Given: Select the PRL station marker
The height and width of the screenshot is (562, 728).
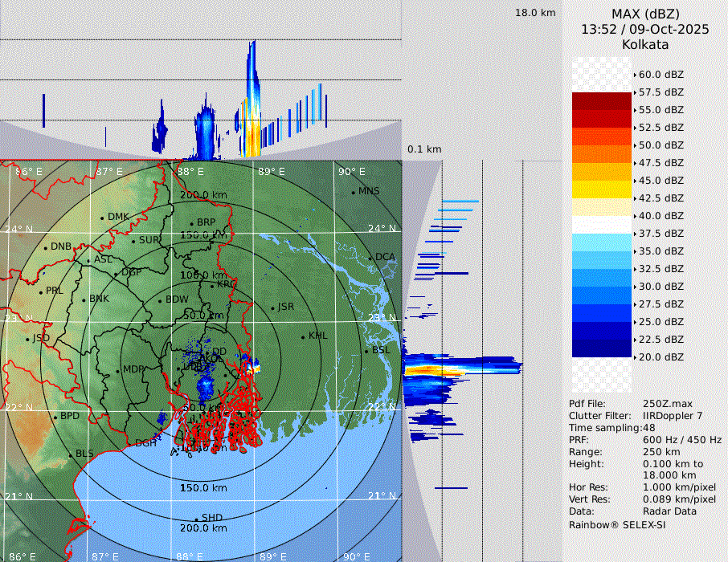Looking at the screenshot, I should [39, 291].
